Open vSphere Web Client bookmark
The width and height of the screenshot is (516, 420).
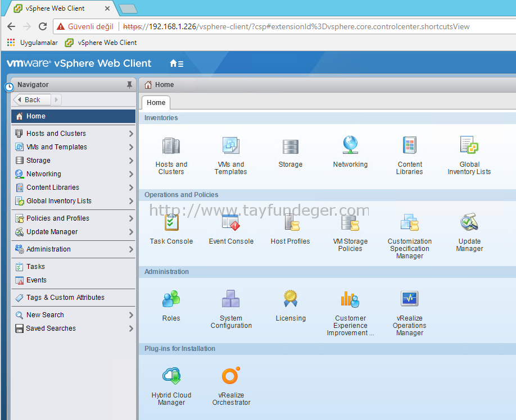101,43
